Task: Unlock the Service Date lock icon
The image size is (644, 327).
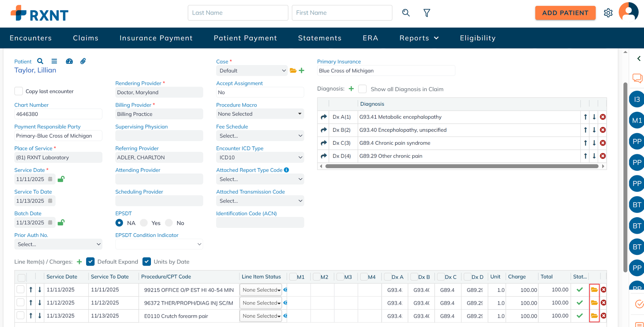Action: point(61,179)
